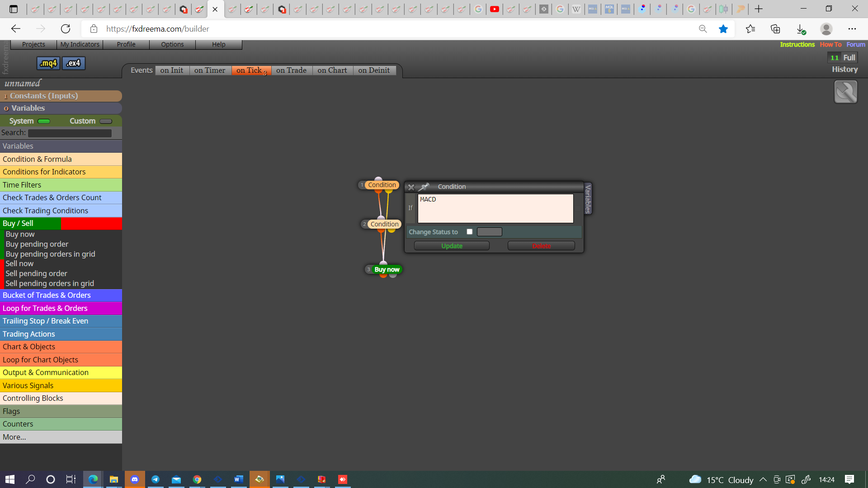The width and height of the screenshot is (868, 488).
Task: Toggle the Custom blocks switch
Action: pos(106,121)
